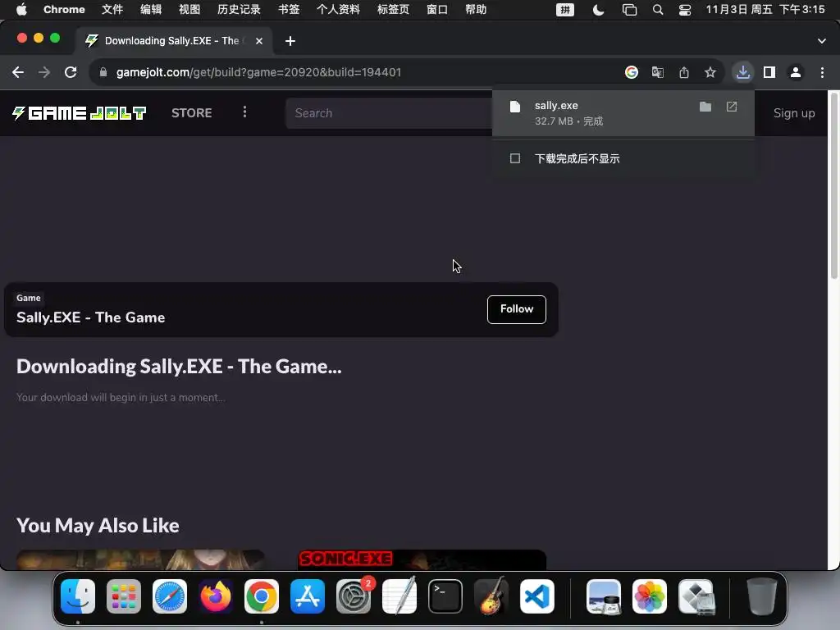Expand the tab search chevron
Image resolution: width=840 pixels, height=630 pixels.
click(x=822, y=41)
